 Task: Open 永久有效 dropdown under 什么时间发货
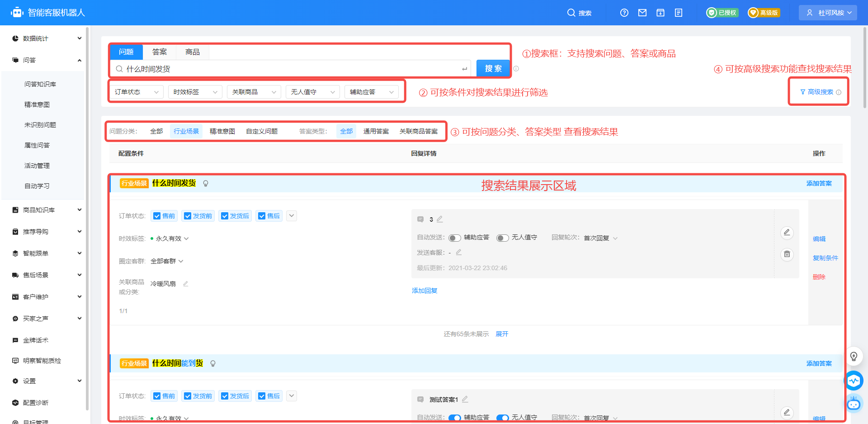170,238
